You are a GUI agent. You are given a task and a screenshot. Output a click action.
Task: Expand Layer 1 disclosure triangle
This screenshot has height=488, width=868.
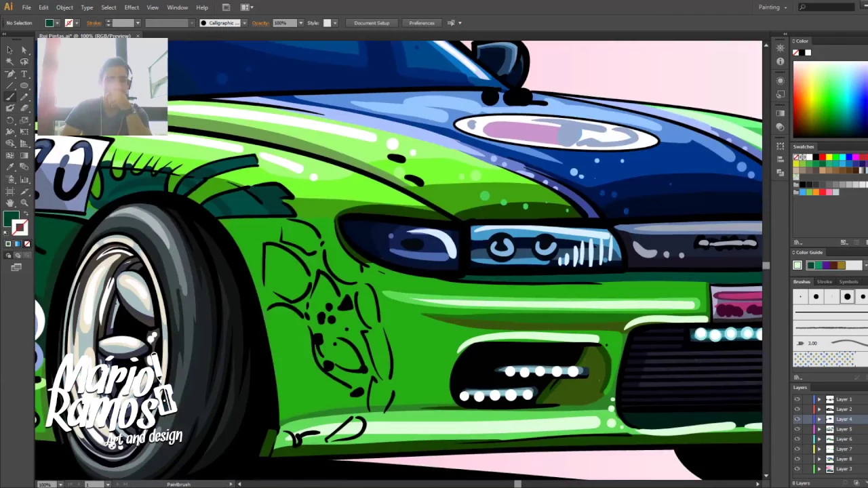point(819,399)
